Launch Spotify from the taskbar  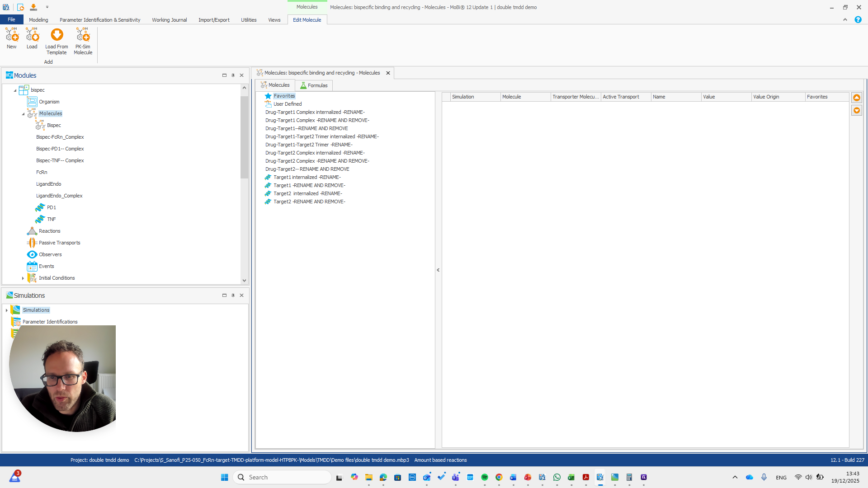pyautogui.click(x=485, y=477)
